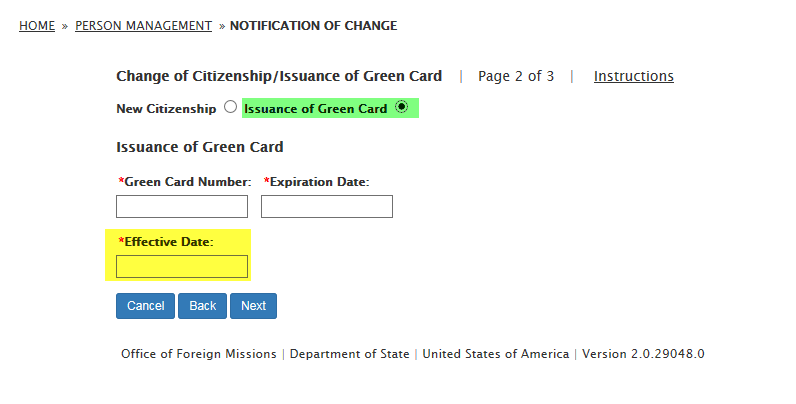Click the Effective Date field label
The width and height of the screenshot is (796, 404).
pyautogui.click(x=169, y=241)
